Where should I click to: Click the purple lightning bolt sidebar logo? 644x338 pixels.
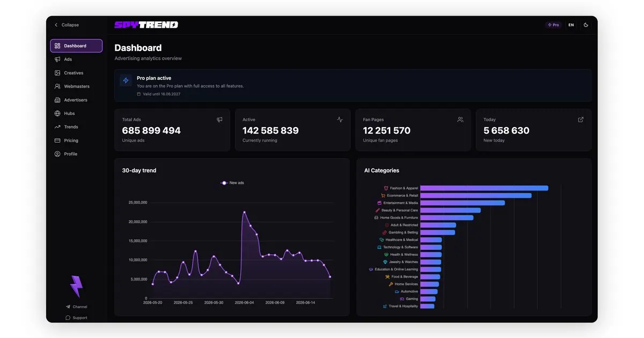click(x=77, y=286)
